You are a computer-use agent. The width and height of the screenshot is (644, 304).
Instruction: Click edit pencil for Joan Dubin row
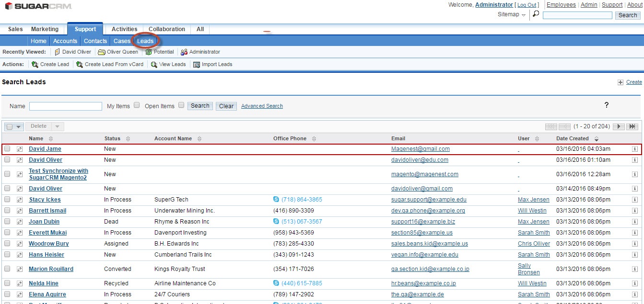point(20,222)
